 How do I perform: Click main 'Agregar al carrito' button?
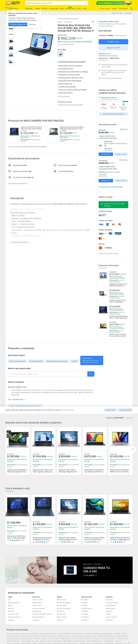pos(113,48)
